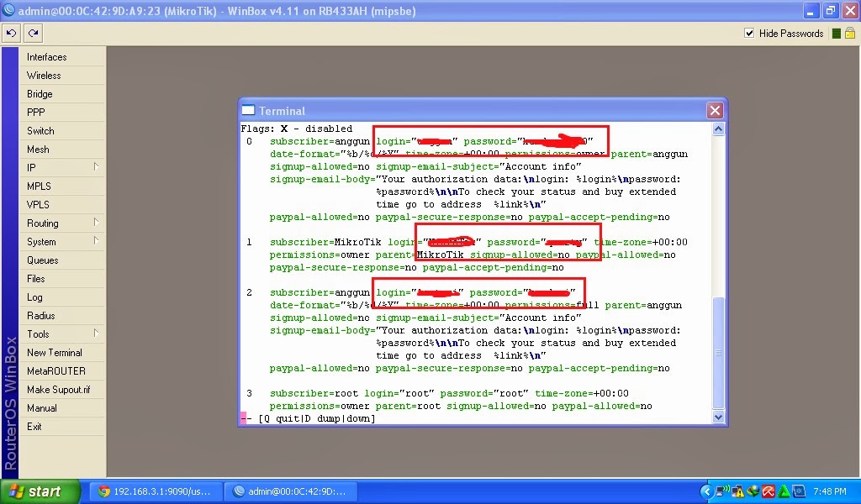Screen dimensions: 861x504
Task: Expand the IP submenu arrow
Action: tap(96, 166)
